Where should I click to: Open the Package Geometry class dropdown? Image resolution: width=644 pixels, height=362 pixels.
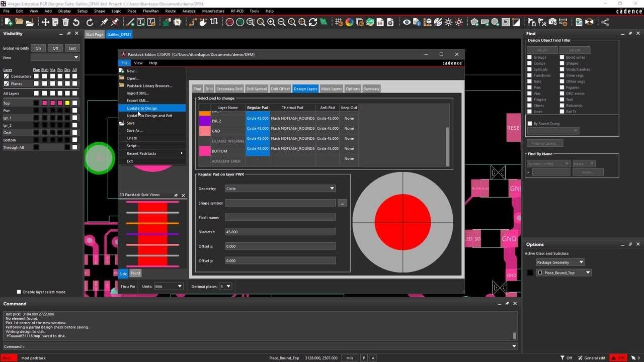(560, 262)
